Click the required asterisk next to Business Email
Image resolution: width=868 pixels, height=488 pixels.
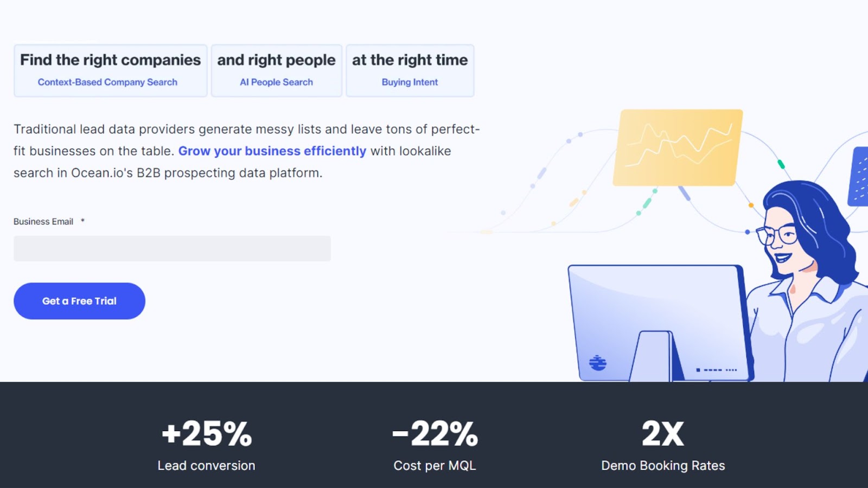82,220
